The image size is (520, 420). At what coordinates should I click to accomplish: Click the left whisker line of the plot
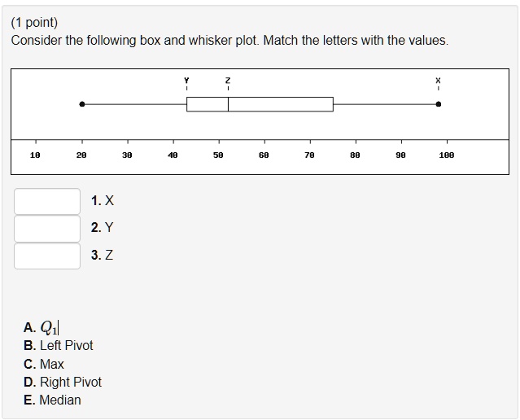coord(135,104)
